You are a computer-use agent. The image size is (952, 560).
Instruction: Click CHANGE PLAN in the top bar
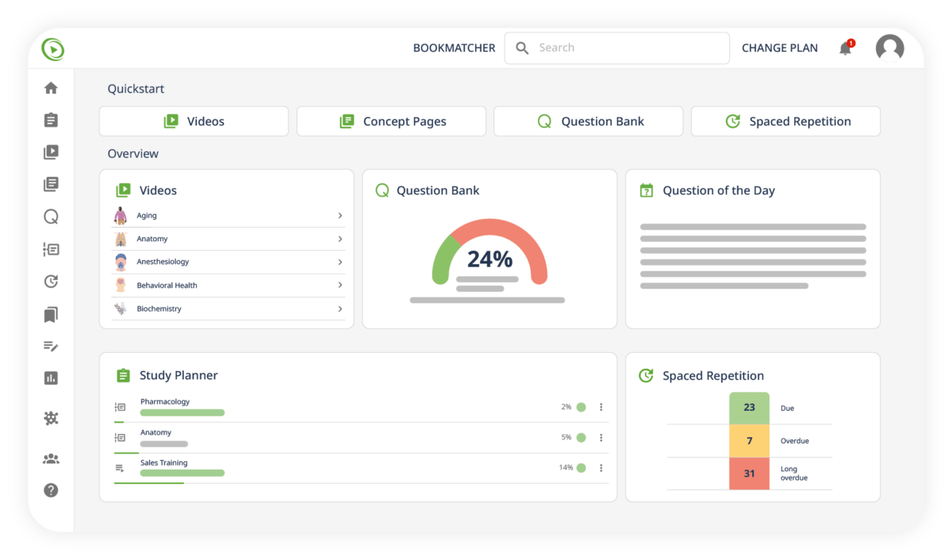pos(780,48)
